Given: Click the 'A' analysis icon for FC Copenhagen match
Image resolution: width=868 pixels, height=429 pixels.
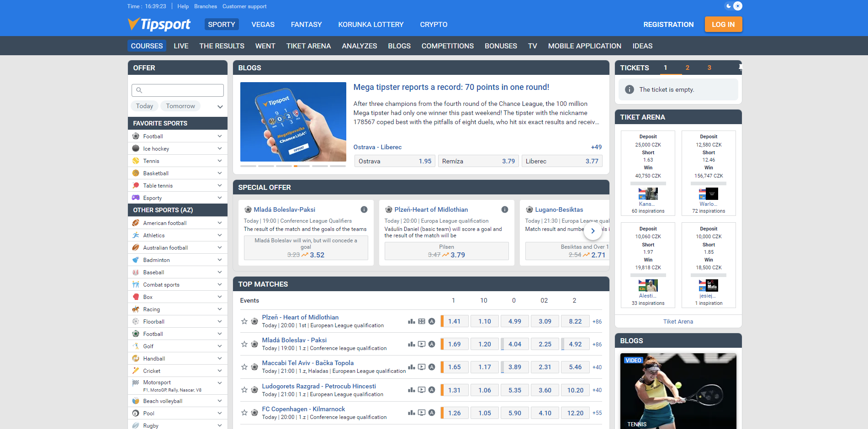Looking at the screenshot, I should 432,413.
